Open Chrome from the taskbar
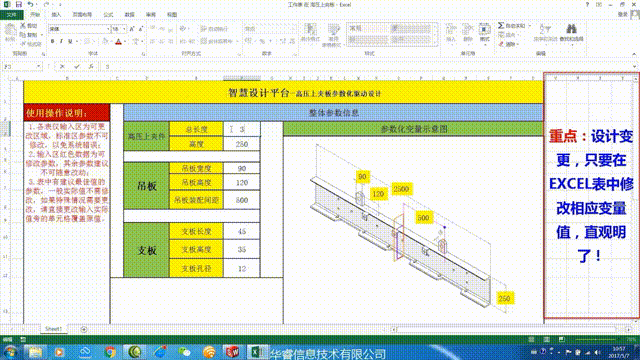Image resolution: width=640 pixels, height=360 pixels. tap(110, 352)
